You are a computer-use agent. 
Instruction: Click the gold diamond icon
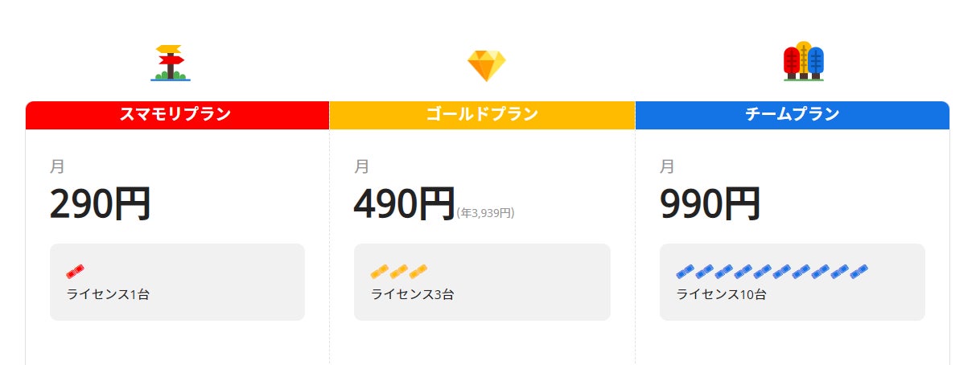pyautogui.click(x=486, y=65)
